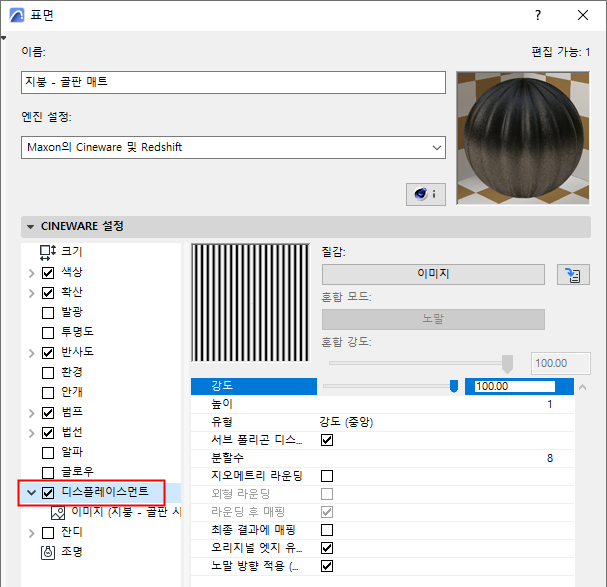Expand the 반사도 channel

coord(32,353)
